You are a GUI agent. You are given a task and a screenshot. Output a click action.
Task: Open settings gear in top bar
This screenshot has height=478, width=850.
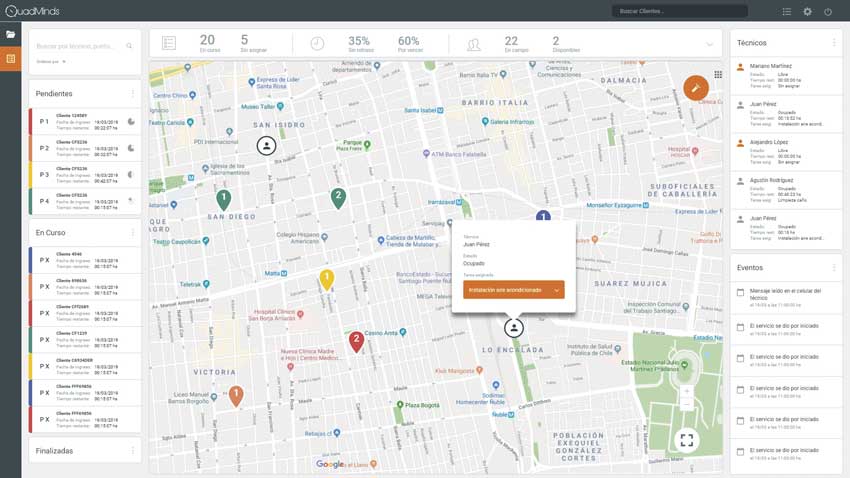coord(807,11)
